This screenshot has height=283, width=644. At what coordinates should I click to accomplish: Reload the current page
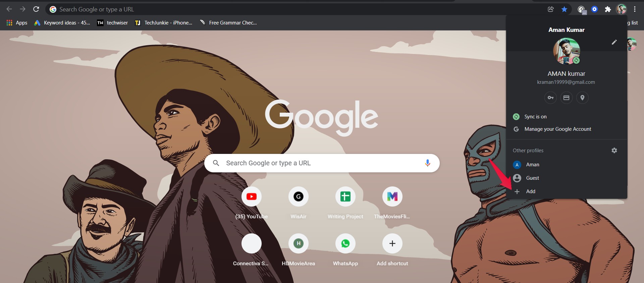pyautogui.click(x=36, y=9)
